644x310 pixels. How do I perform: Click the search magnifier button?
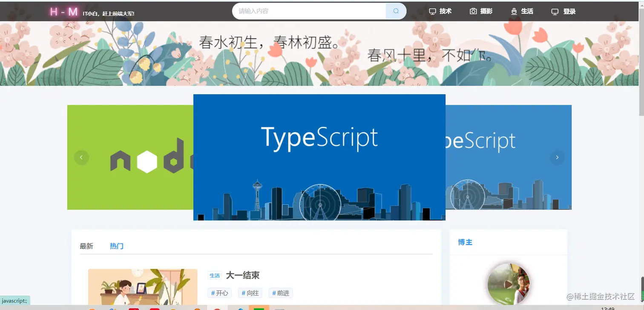pos(396,11)
